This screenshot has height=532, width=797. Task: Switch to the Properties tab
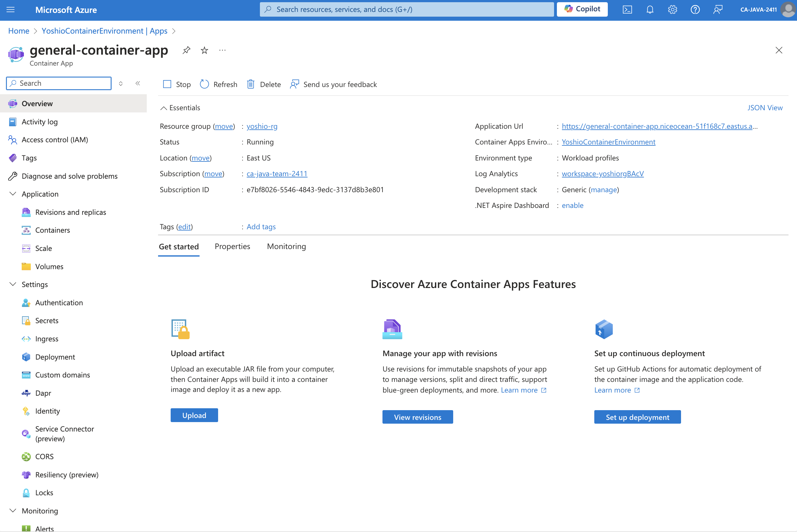(232, 246)
